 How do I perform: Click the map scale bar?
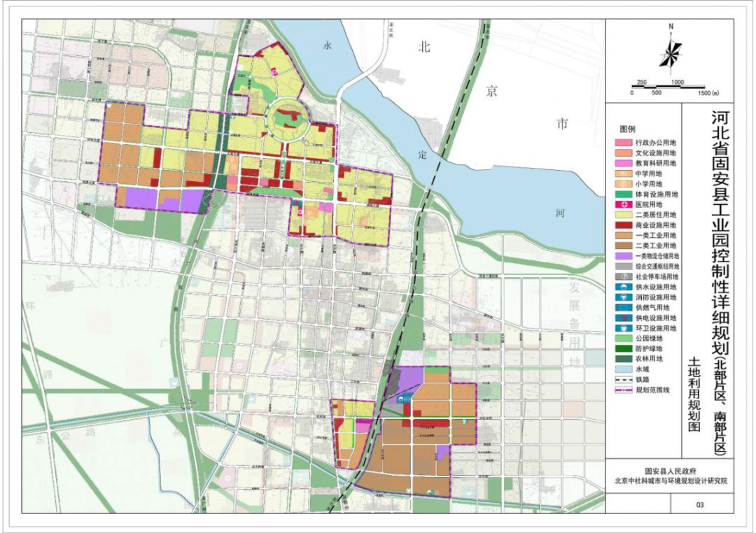click(668, 87)
